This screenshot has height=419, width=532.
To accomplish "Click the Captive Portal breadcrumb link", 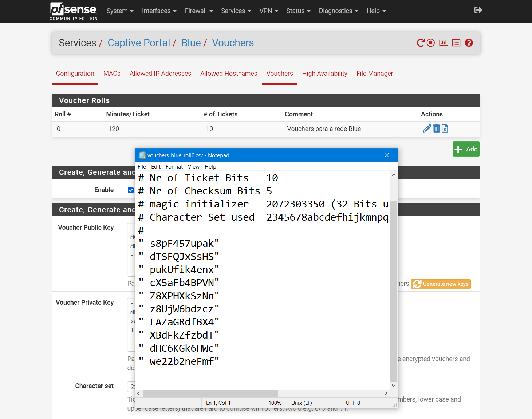I will [139, 43].
